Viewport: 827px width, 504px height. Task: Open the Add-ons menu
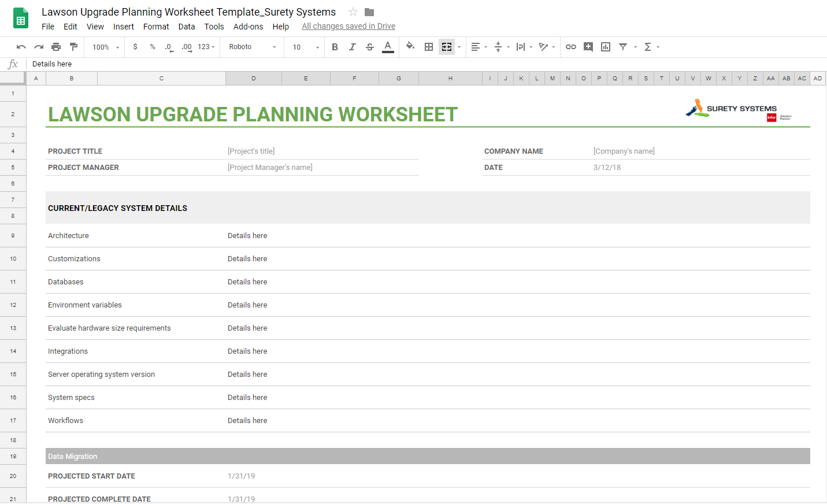point(249,27)
